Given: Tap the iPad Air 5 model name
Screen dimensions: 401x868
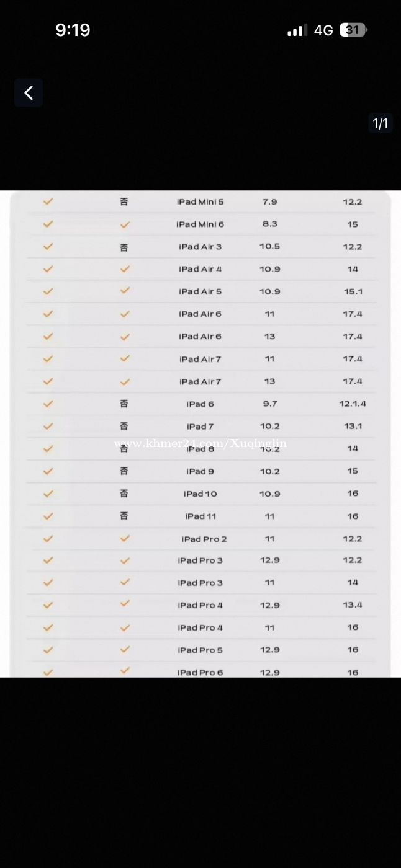Looking at the screenshot, I should [x=200, y=291].
